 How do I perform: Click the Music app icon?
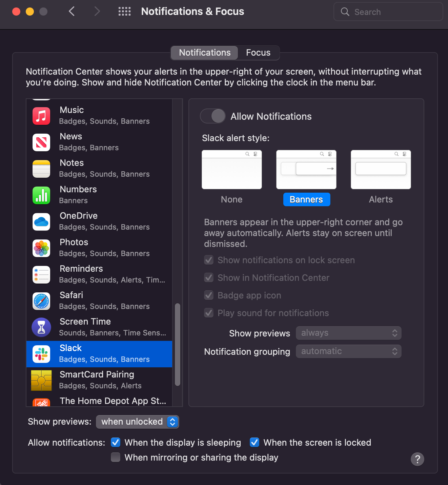pyautogui.click(x=41, y=116)
